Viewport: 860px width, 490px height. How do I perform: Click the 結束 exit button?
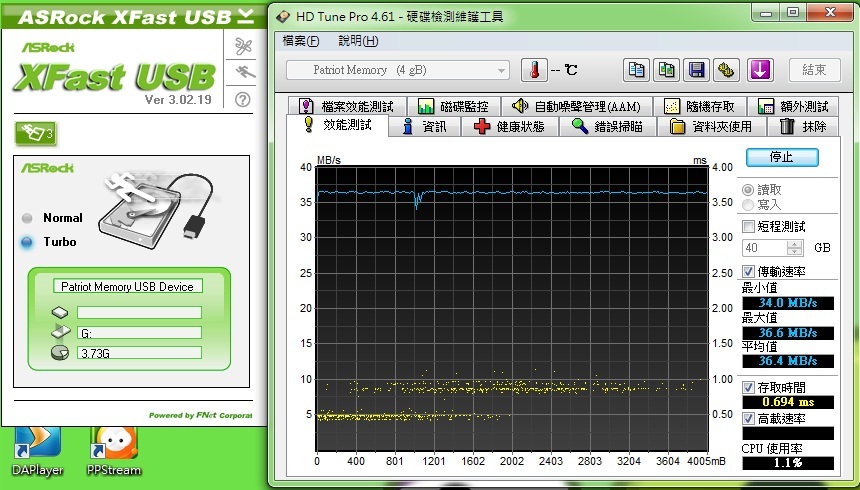pos(814,70)
